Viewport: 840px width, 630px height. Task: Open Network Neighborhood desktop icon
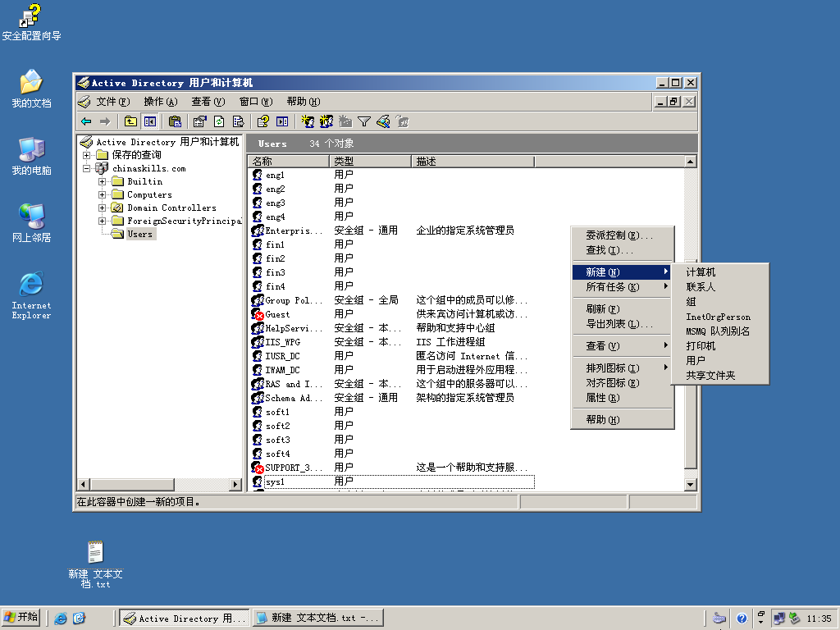(32, 223)
